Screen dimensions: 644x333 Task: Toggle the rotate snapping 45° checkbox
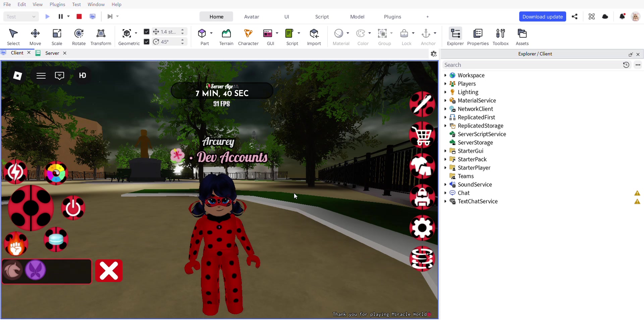point(147,42)
